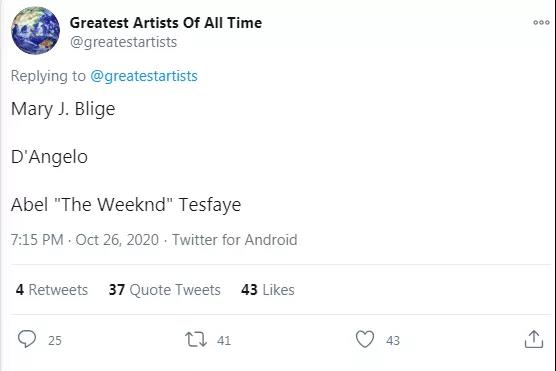The image size is (556, 371).
Task: Open the gray @greatestartists handle under the name
Action: (123, 42)
